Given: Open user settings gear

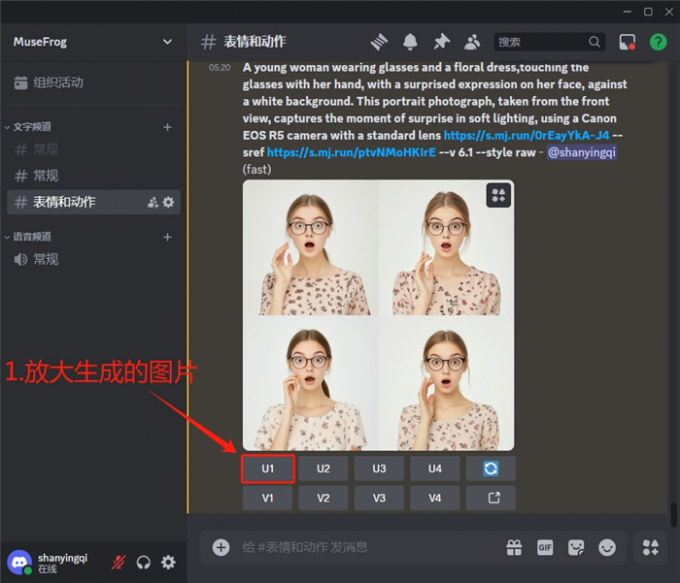Looking at the screenshot, I should point(168,563).
